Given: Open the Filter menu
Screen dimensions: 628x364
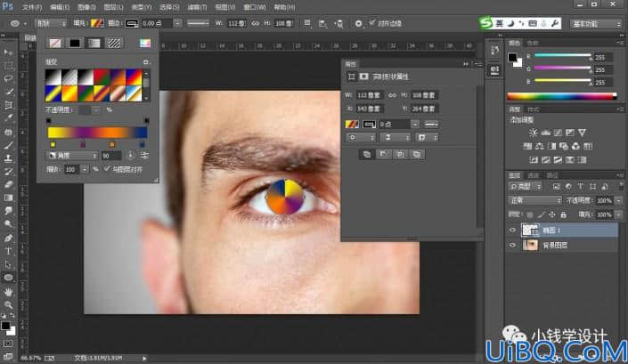Looking at the screenshot, I should click(197, 7).
